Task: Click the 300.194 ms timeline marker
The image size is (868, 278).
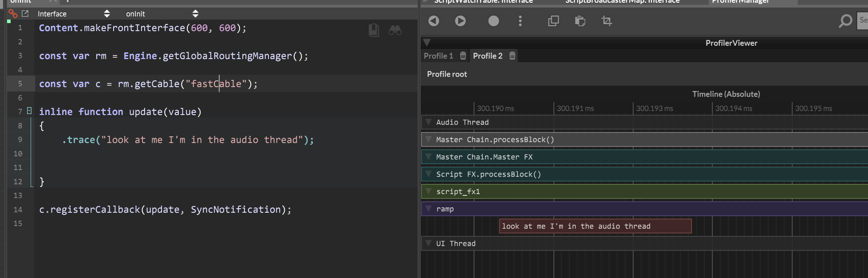Action: 734,108
